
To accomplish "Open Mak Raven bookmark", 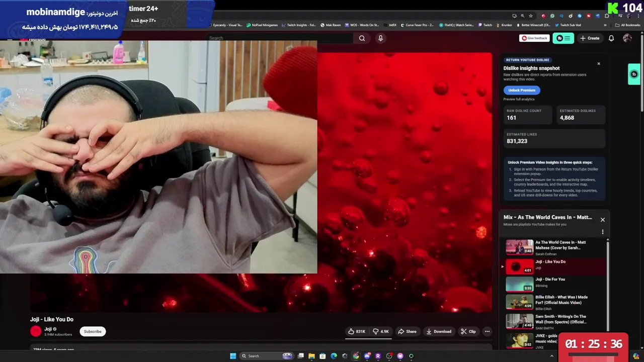I will 331,25.
